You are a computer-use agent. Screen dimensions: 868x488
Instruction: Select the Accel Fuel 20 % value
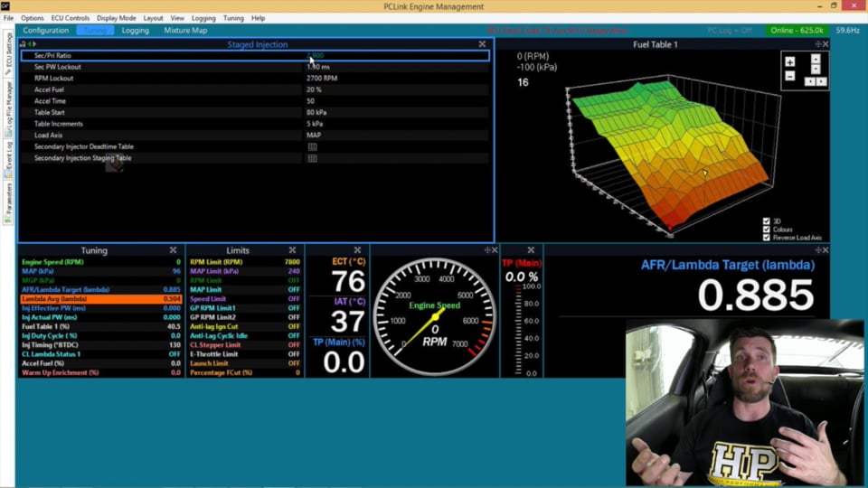click(314, 89)
